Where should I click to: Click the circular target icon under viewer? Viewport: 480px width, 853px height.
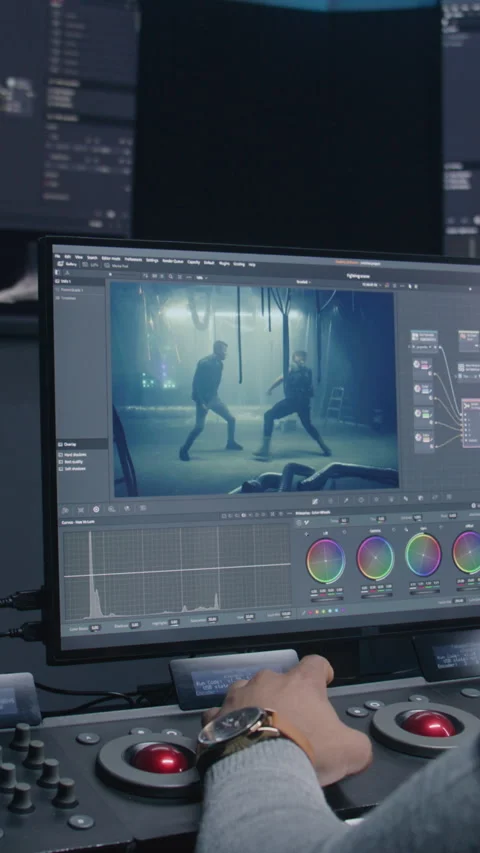(x=361, y=499)
